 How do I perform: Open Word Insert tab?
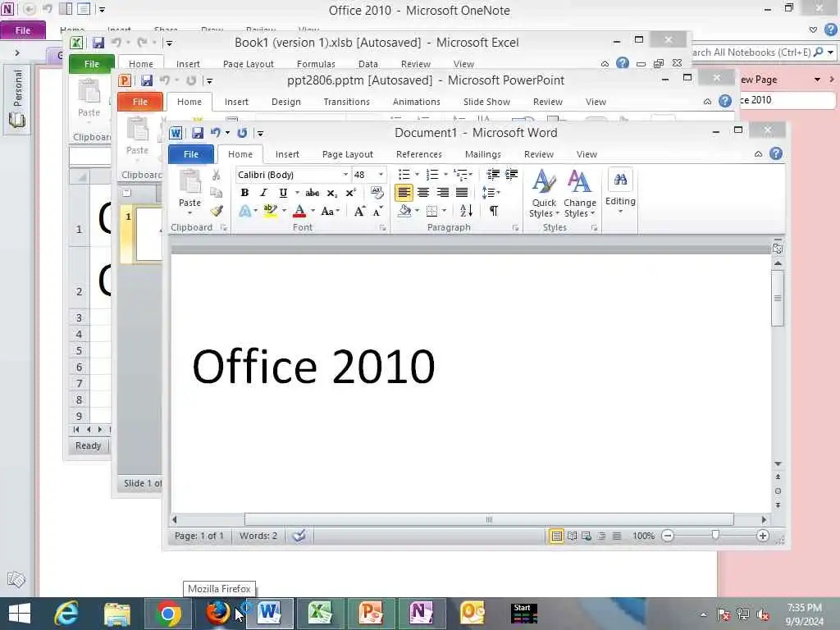(287, 154)
